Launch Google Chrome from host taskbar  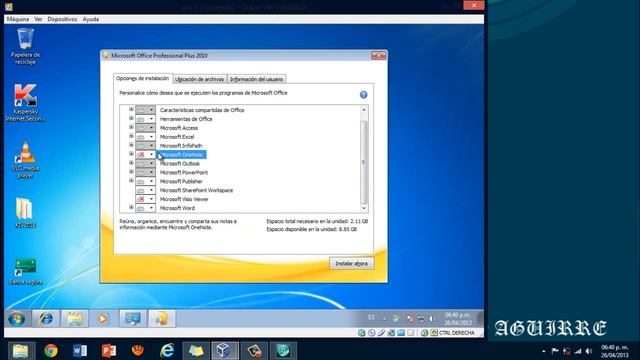[51, 351]
